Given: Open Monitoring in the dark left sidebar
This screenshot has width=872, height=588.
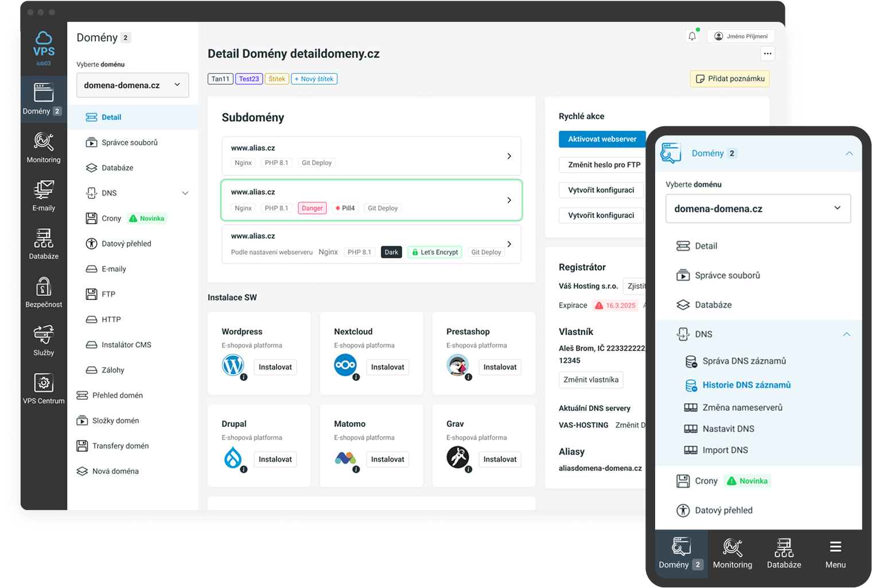Looking at the screenshot, I should [x=44, y=147].
